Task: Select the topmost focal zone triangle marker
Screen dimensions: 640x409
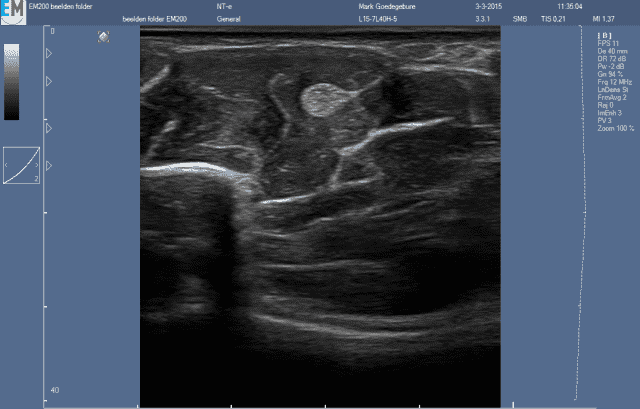Action: tap(49, 53)
